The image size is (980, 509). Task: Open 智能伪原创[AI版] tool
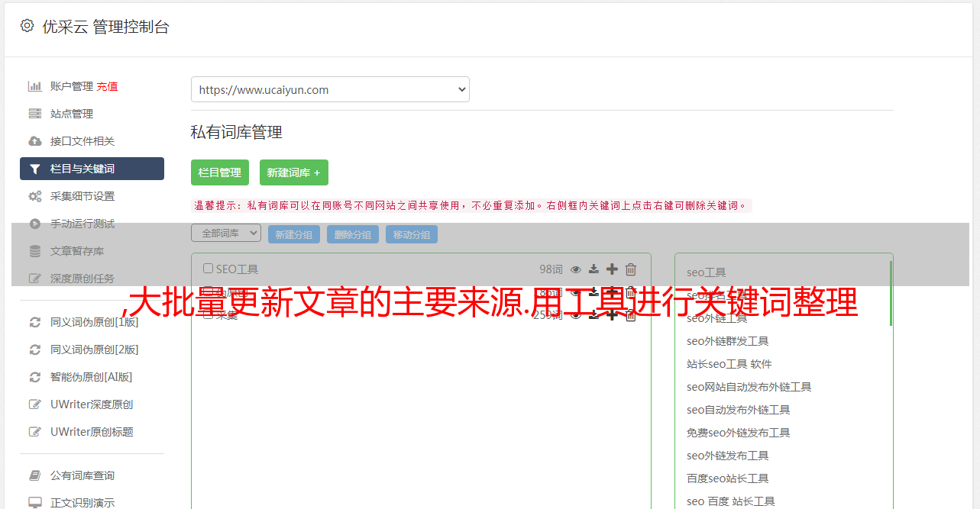pos(92,377)
